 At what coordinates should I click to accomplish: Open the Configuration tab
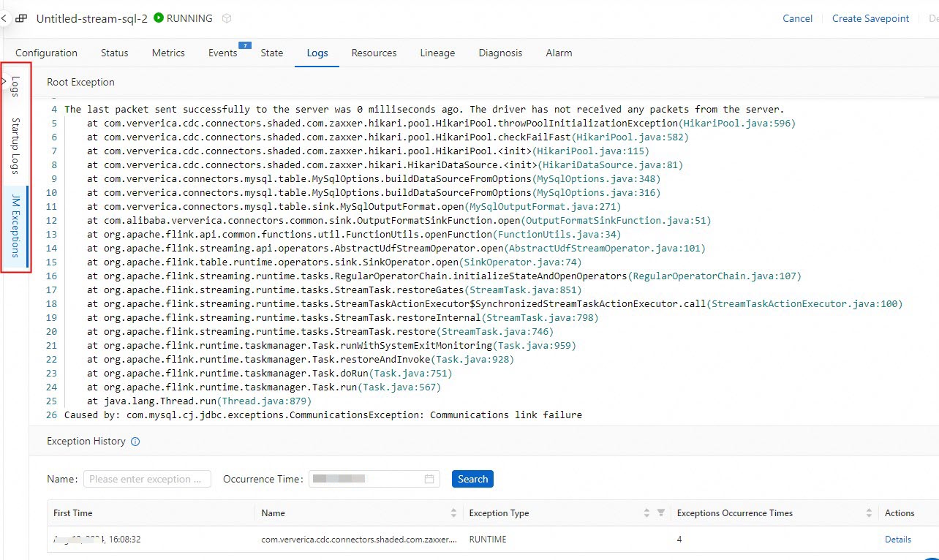(46, 53)
